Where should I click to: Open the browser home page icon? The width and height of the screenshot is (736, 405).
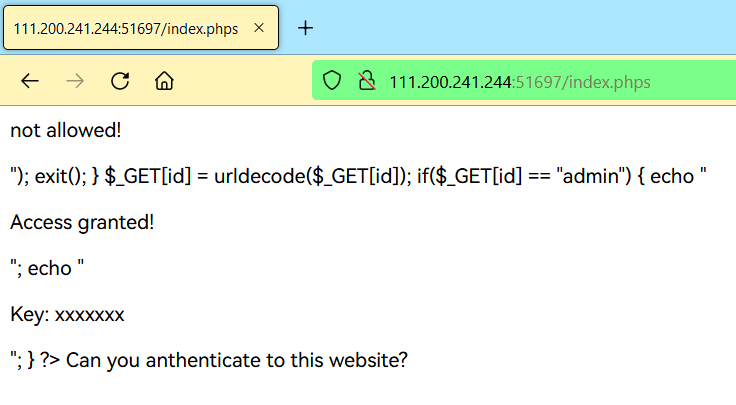(x=164, y=81)
